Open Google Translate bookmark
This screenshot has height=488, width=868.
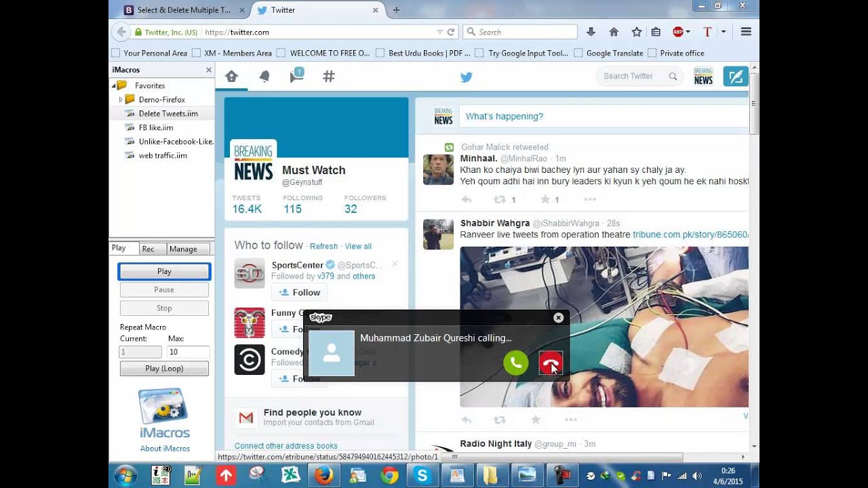pyautogui.click(x=608, y=53)
